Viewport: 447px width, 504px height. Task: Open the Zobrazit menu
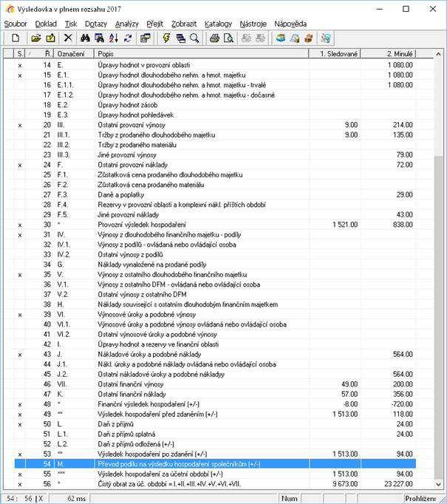[184, 24]
